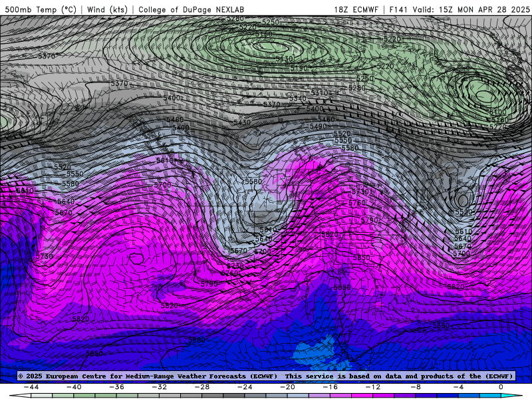Click the -32 colorbar temperature label

[159, 387]
